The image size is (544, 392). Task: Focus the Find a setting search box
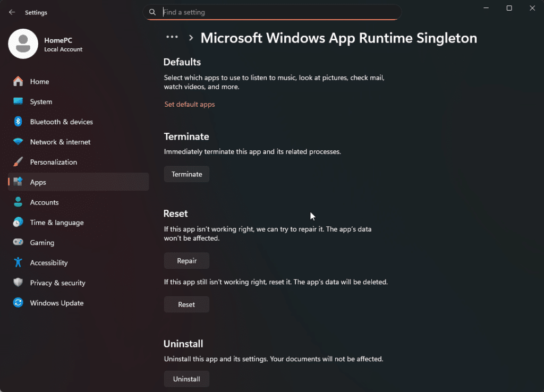272,12
